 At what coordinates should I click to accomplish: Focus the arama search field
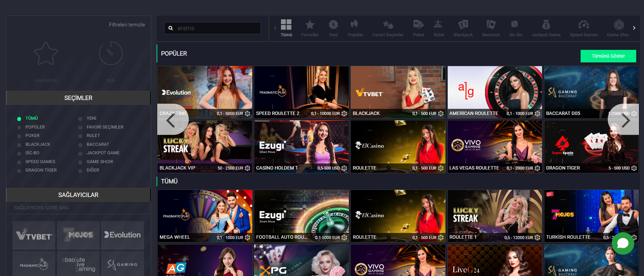coord(213,28)
